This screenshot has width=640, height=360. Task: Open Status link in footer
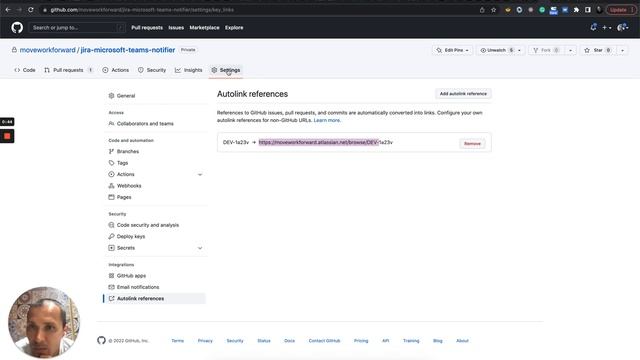(x=264, y=340)
